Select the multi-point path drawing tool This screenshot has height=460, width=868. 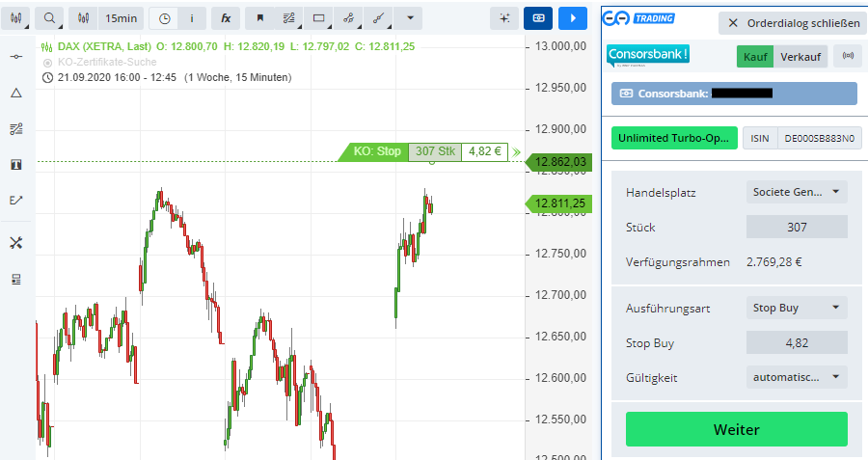click(x=348, y=19)
